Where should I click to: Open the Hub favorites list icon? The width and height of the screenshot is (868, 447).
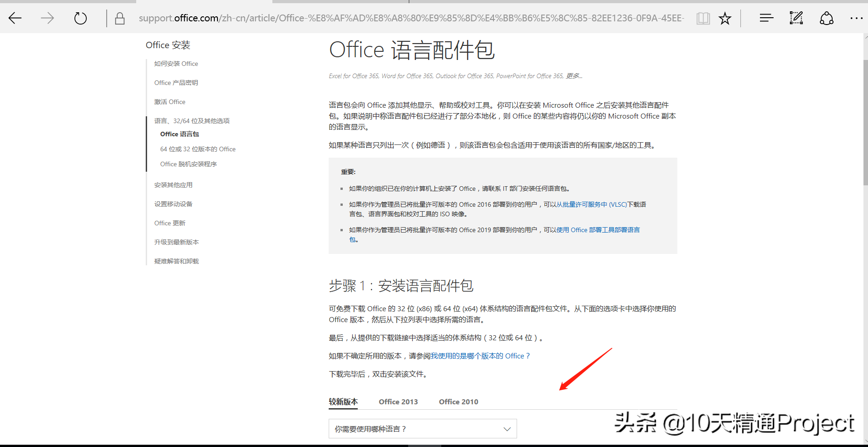[x=766, y=18]
